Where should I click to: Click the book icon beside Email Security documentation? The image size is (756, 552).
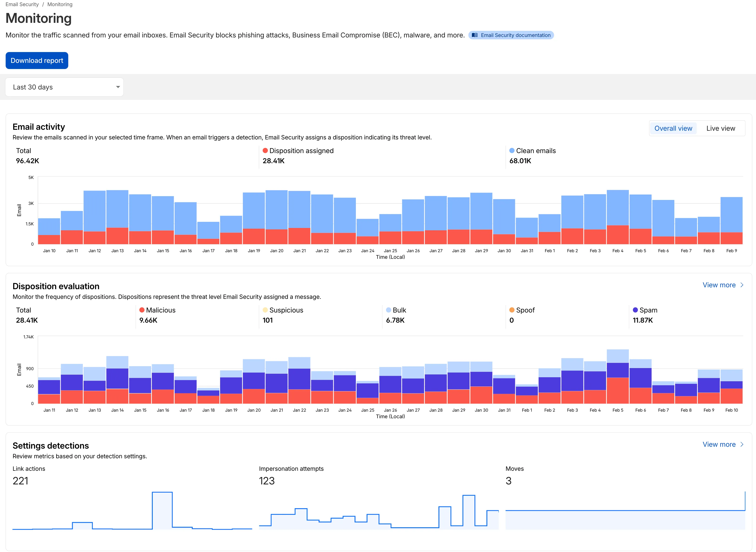(475, 35)
